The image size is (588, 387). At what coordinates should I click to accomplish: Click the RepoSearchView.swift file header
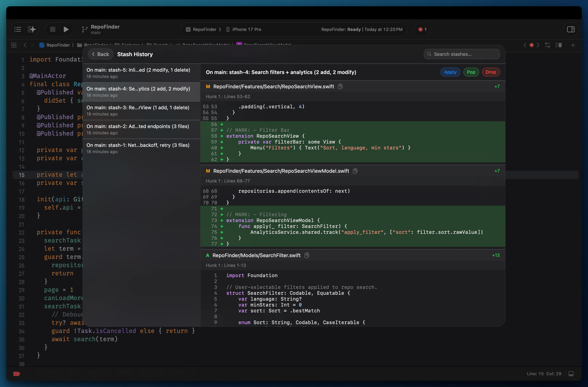(x=353, y=86)
